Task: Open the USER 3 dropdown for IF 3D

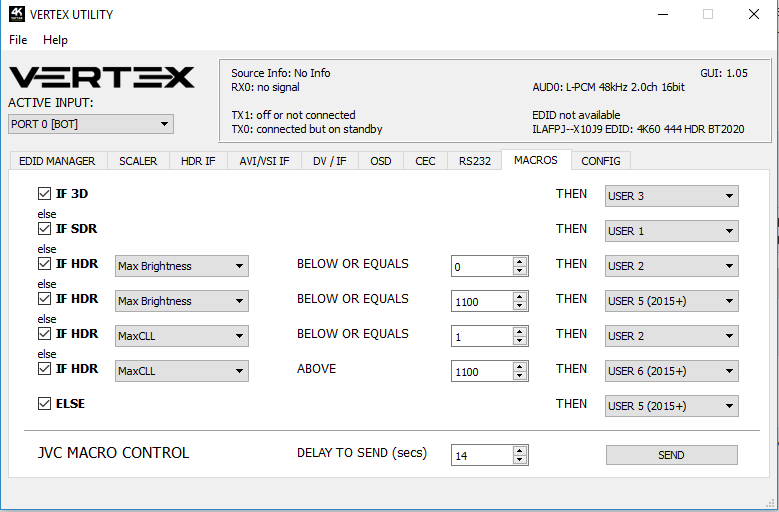Action: tap(672, 196)
